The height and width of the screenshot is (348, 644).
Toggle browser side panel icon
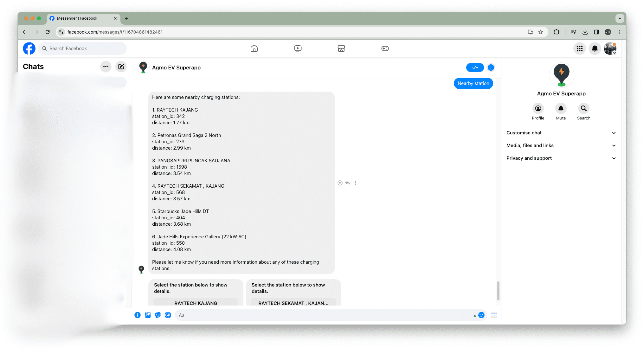596,32
